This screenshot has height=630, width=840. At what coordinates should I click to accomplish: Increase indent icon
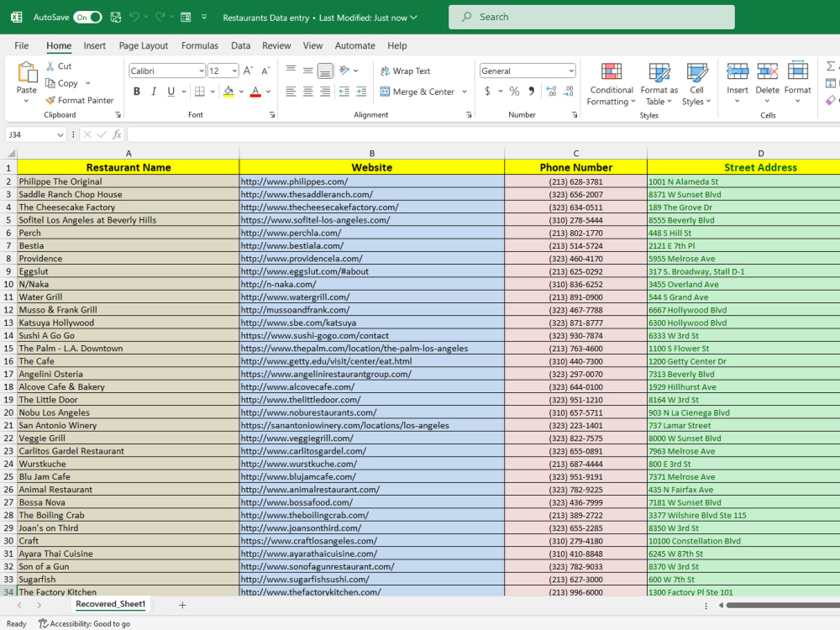click(x=361, y=92)
